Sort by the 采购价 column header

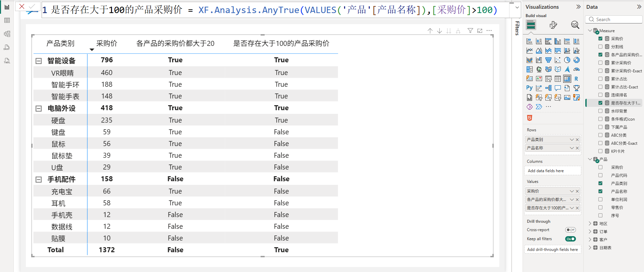point(107,43)
